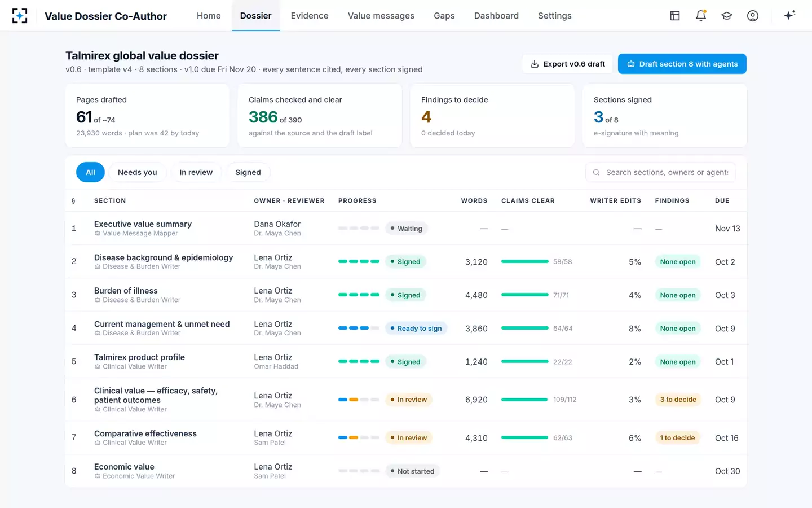Image resolution: width=812 pixels, height=508 pixels.
Task: Open the Findings to decide card
Action: click(492, 116)
